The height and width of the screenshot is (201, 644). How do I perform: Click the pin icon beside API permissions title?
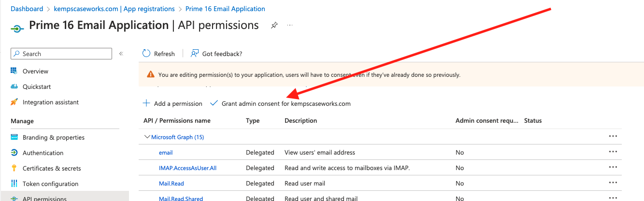pyautogui.click(x=274, y=25)
